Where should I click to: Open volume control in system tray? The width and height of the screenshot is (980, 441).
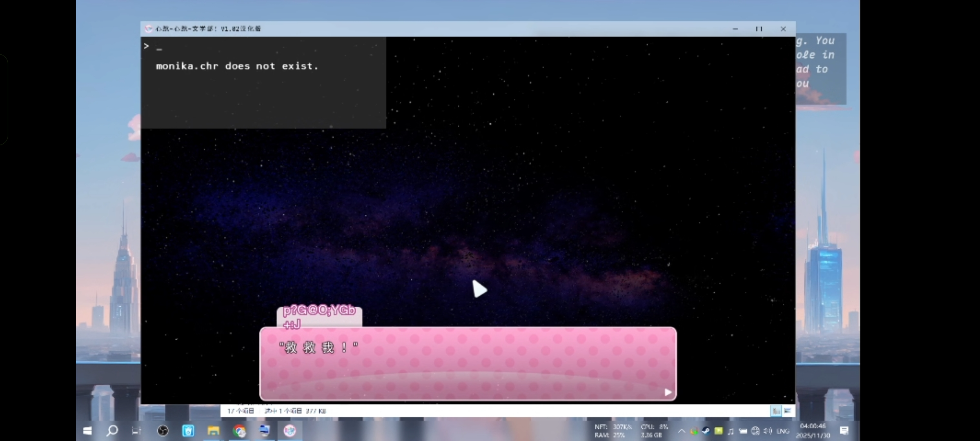click(768, 431)
